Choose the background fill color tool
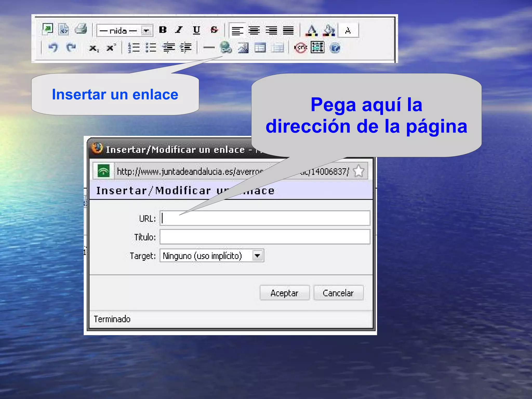532x399 pixels. coord(329,31)
